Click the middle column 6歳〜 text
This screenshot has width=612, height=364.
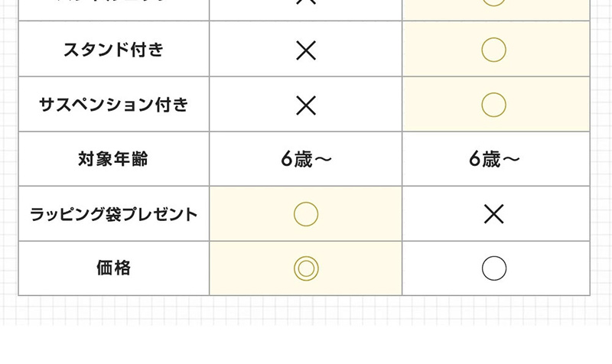(306, 160)
